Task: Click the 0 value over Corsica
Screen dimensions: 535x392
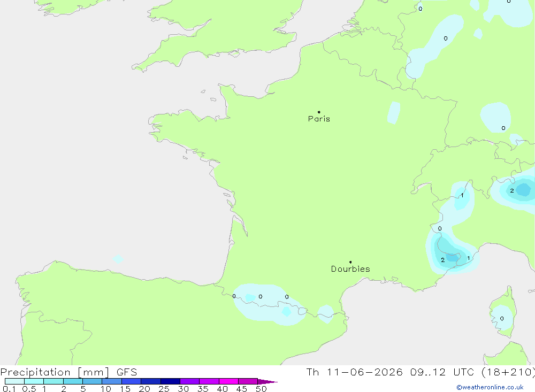Action: (x=502, y=319)
